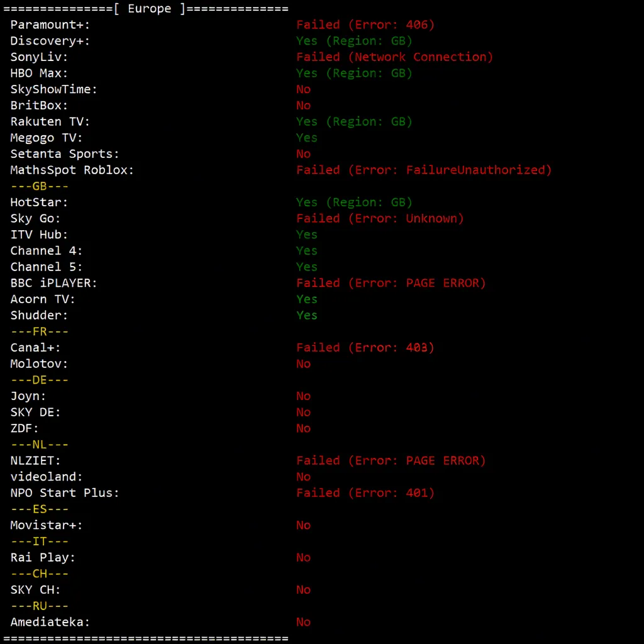The width and height of the screenshot is (644, 644).
Task: Click the Sky Go "Error: Unknown" result
Action: tap(380, 218)
